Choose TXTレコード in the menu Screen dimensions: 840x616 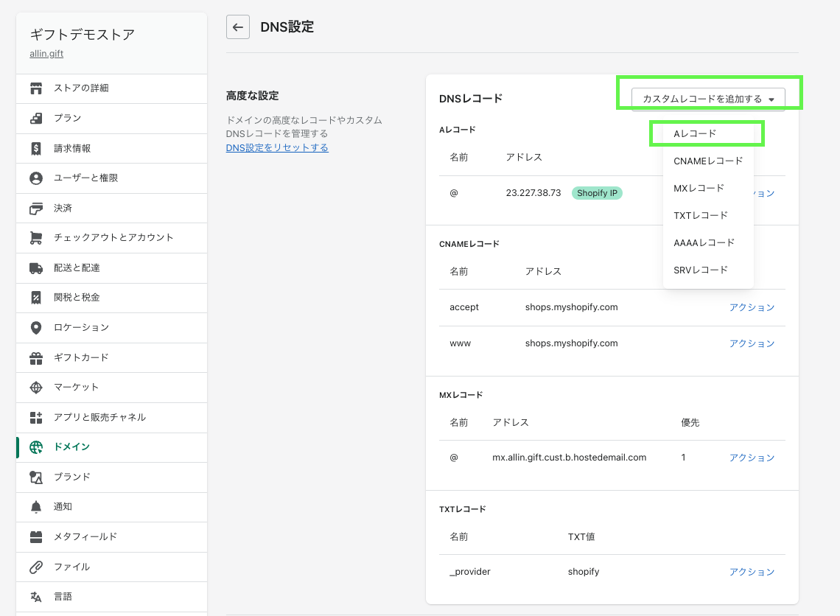[x=708, y=215]
